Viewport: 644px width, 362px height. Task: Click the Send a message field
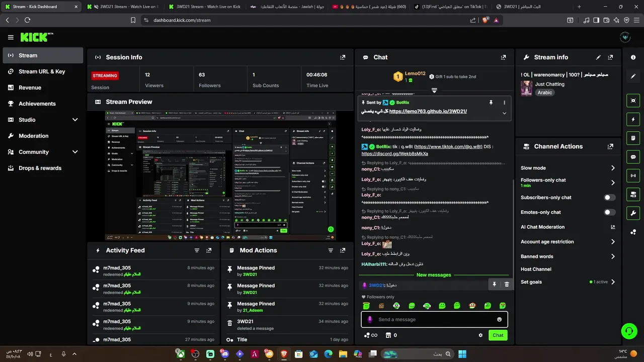coord(434,319)
